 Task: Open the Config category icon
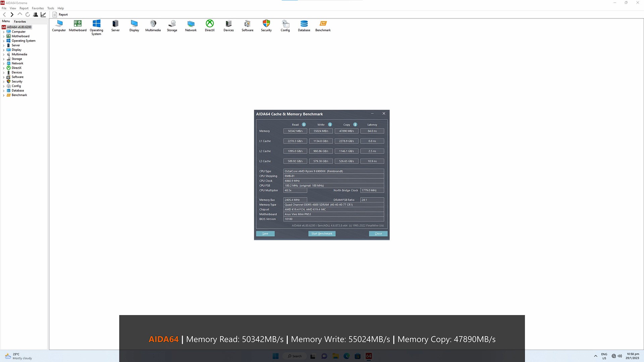(285, 26)
